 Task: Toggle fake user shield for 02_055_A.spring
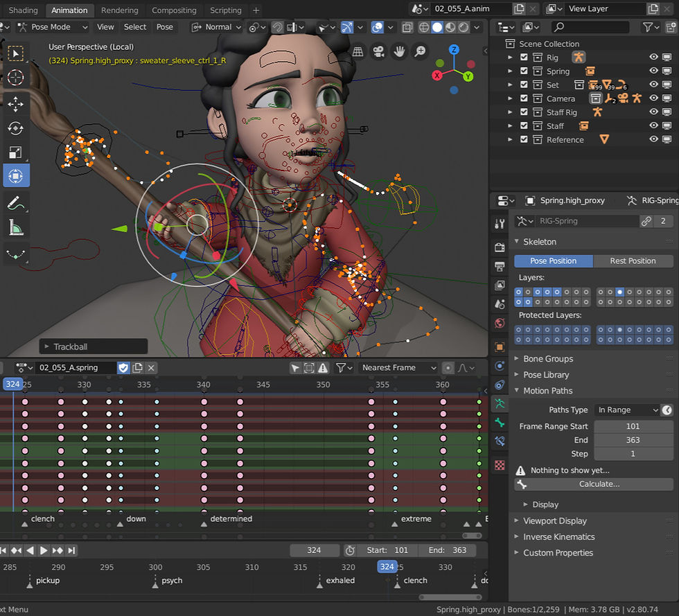point(123,368)
